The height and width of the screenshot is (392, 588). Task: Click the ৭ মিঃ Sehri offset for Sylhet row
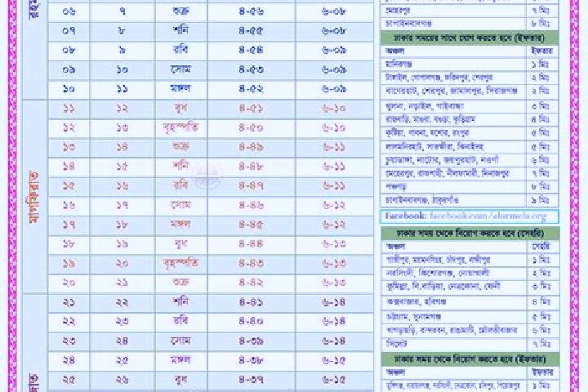click(541, 343)
